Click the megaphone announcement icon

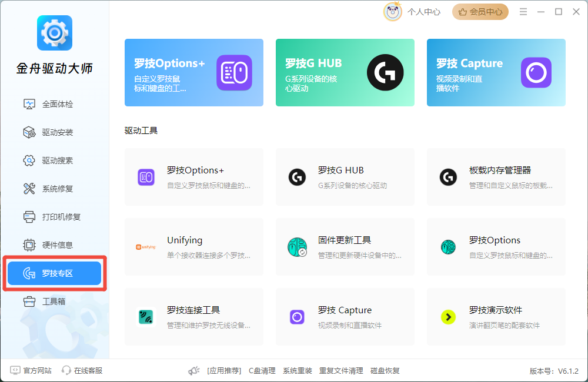tap(194, 371)
